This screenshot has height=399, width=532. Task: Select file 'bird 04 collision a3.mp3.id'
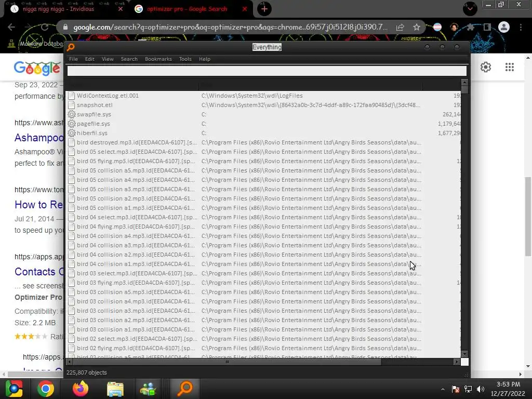136,245
